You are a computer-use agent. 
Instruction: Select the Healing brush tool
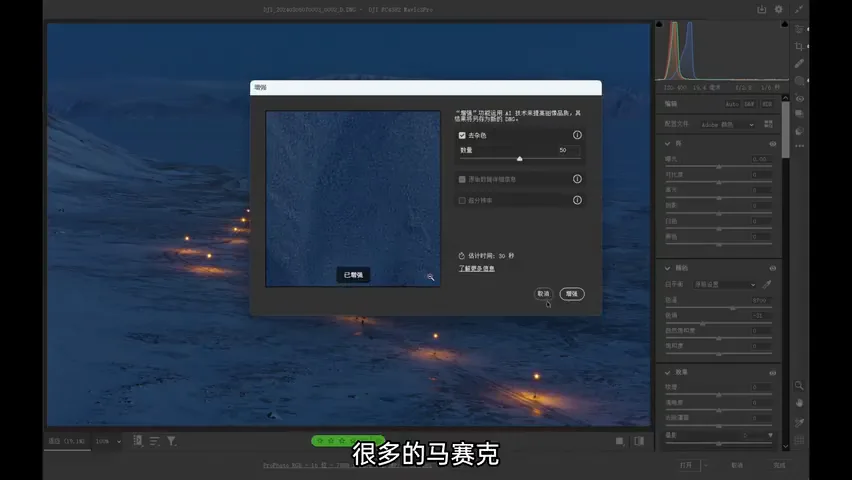pyautogui.click(x=799, y=64)
